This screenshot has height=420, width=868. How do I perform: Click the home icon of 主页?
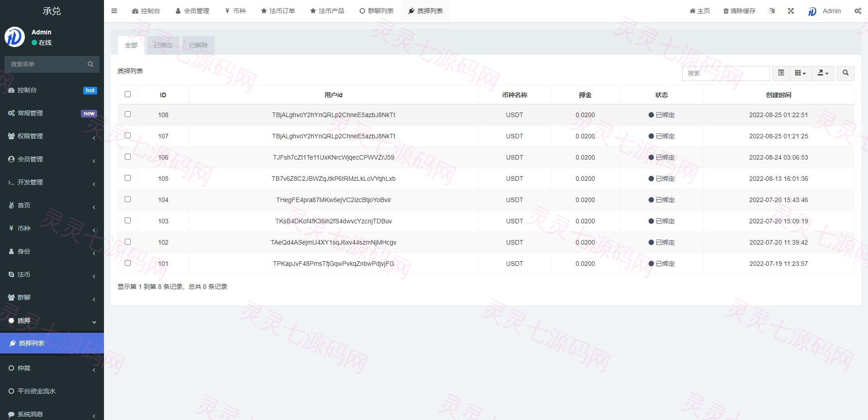[692, 11]
